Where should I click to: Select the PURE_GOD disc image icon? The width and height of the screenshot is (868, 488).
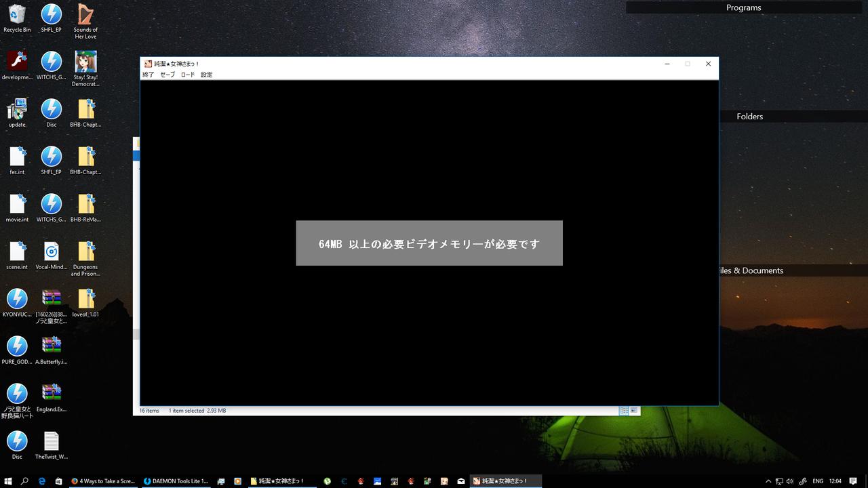[17, 347]
